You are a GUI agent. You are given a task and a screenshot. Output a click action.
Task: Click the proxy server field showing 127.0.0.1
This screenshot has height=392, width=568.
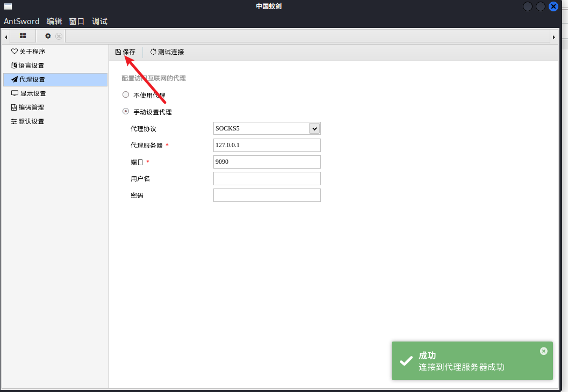pos(267,145)
